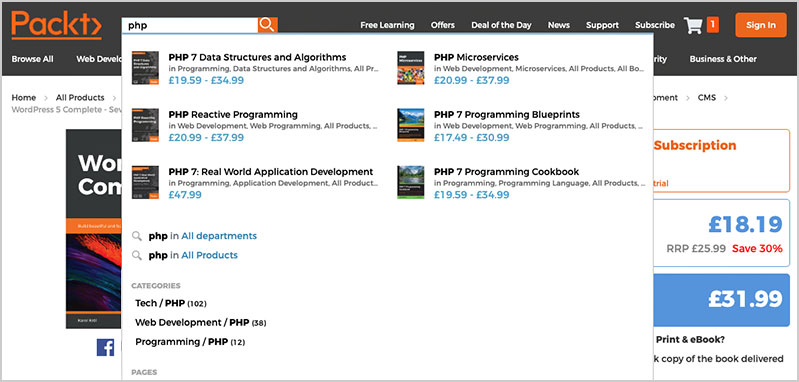Screen dimensions: 799x382
Task: Select PHP 7 Programming Cookbook result
Action: [507, 172]
